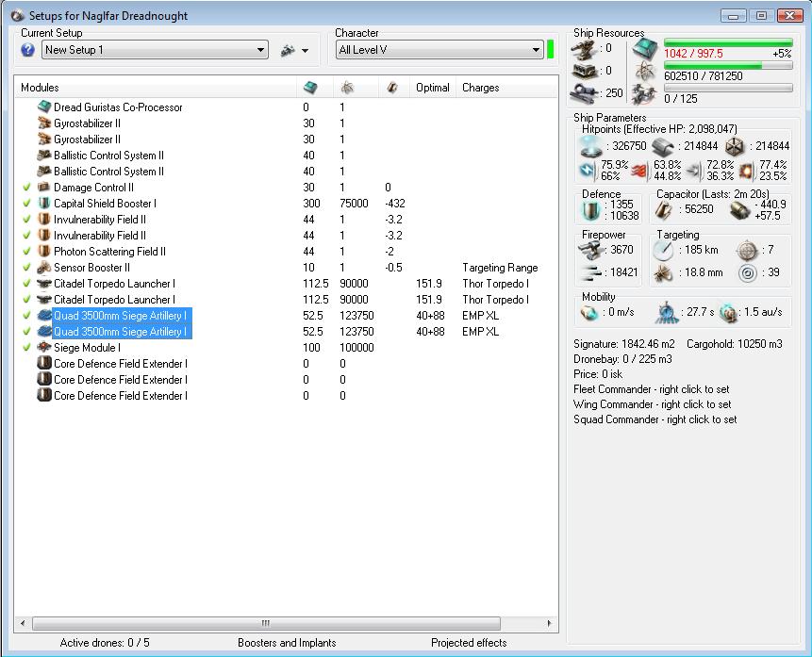The width and height of the screenshot is (812, 657).
Task: Open Boosters and Implants
Action: point(287,643)
